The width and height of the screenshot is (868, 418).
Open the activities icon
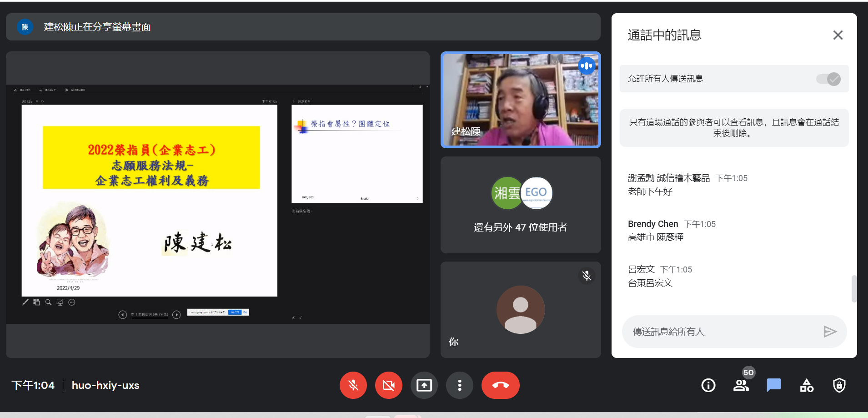pos(806,385)
